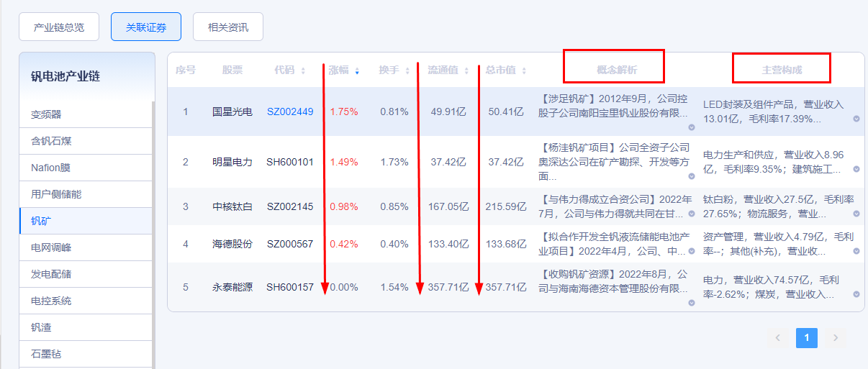
Task: Click the sidebar vertical scrollbar
Action: pos(153,234)
